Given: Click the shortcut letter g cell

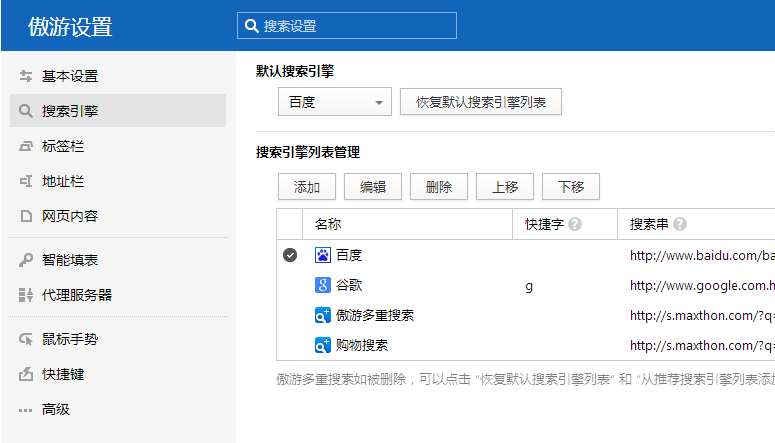Looking at the screenshot, I should pos(529,286).
